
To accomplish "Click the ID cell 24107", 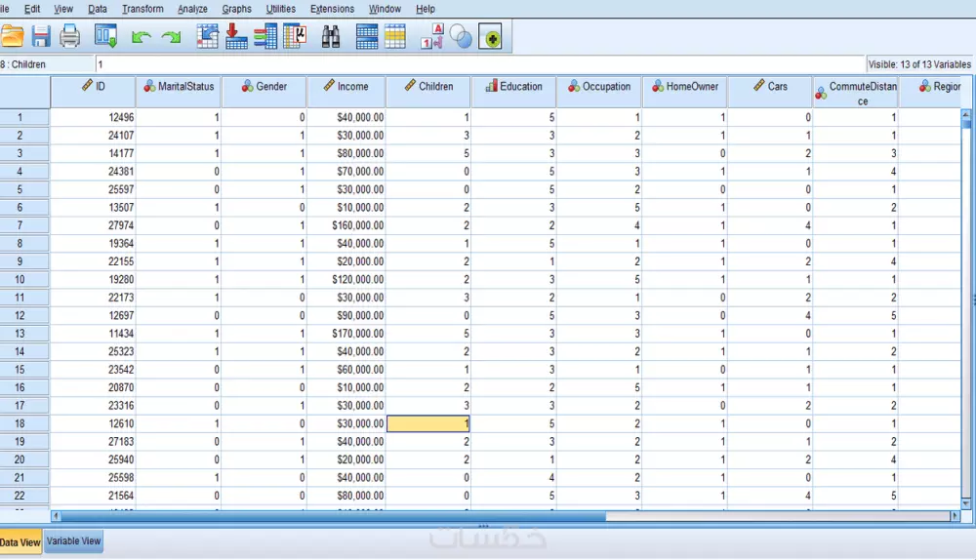I will [x=94, y=135].
